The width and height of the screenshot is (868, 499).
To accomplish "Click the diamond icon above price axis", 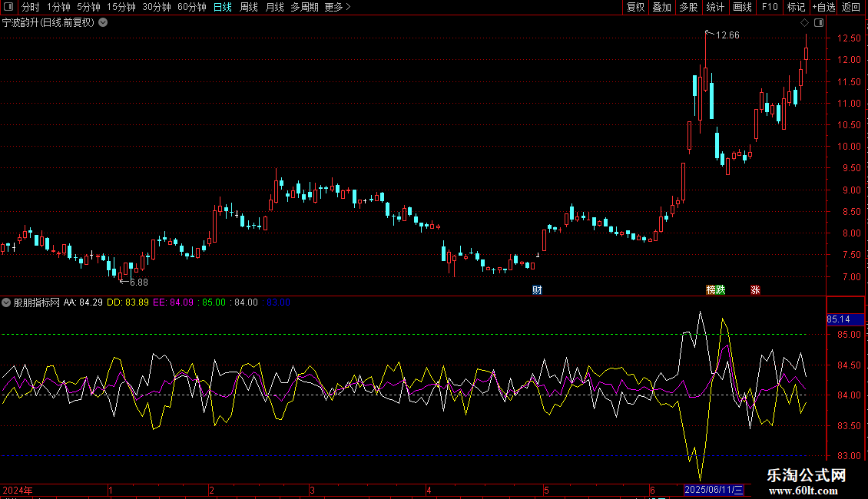I will pos(804,23).
